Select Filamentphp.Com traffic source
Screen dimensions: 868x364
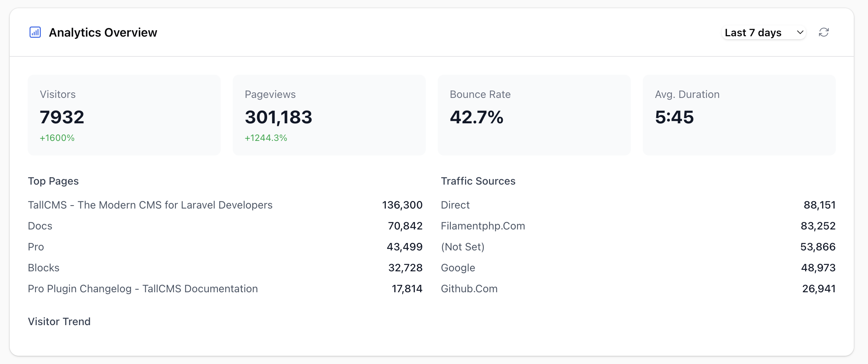pyautogui.click(x=638, y=226)
